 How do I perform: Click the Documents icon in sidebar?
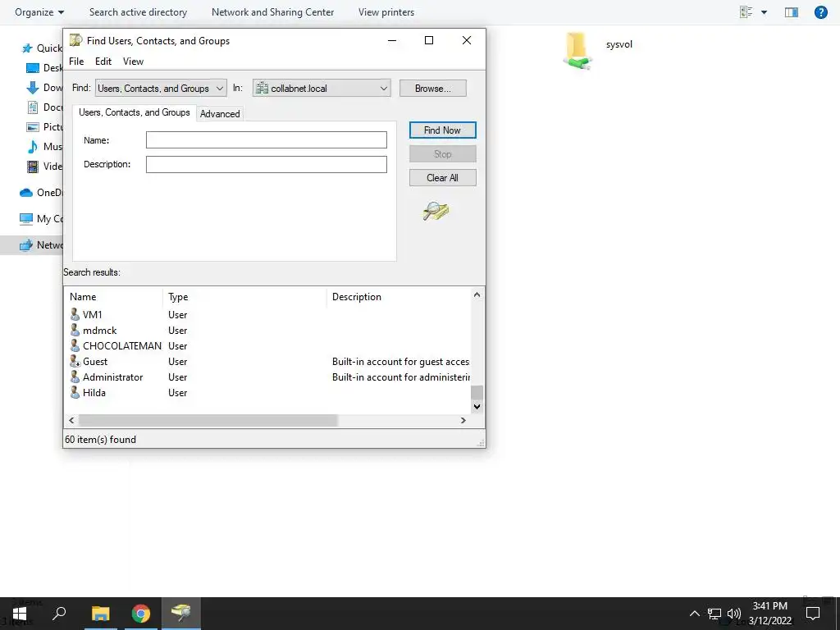click(x=33, y=107)
